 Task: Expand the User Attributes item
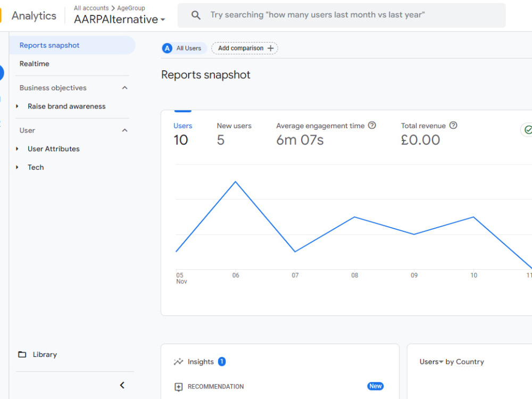pos(17,148)
